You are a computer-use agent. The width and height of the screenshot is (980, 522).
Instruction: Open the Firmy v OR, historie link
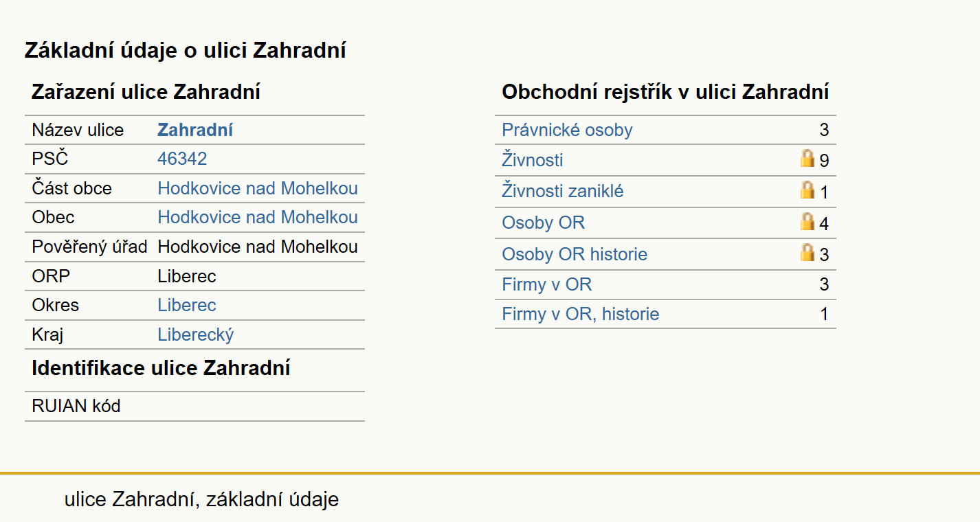click(x=581, y=314)
